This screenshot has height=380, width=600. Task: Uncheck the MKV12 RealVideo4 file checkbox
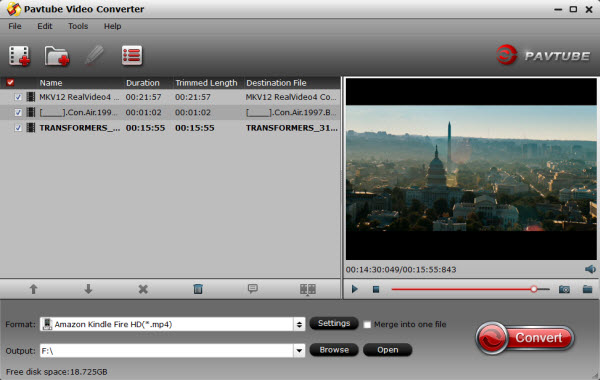[x=18, y=97]
